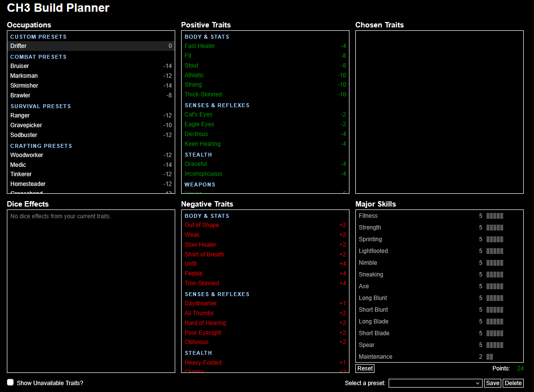Click the Nimble skill row
The image size is (534, 392).
coord(440,263)
